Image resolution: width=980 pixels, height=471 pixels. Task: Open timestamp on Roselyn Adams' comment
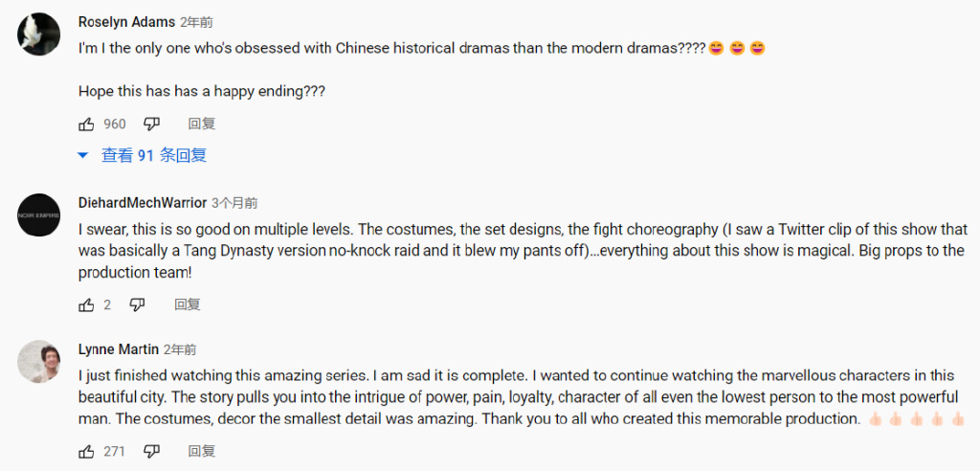coord(196,19)
